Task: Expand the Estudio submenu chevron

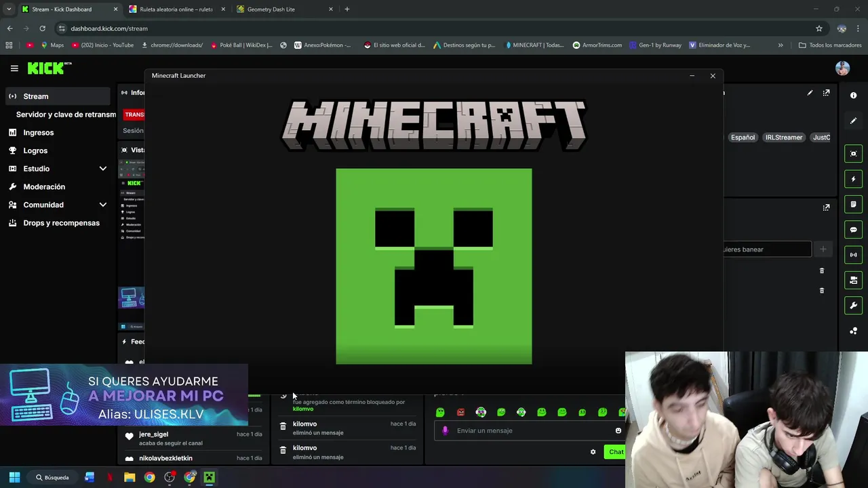Action: click(103, 169)
